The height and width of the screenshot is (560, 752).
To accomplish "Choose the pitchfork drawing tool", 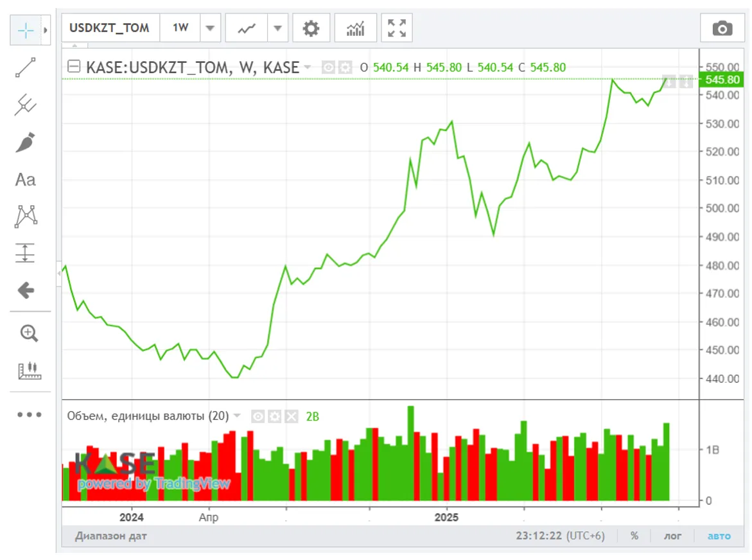I will (26, 104).
